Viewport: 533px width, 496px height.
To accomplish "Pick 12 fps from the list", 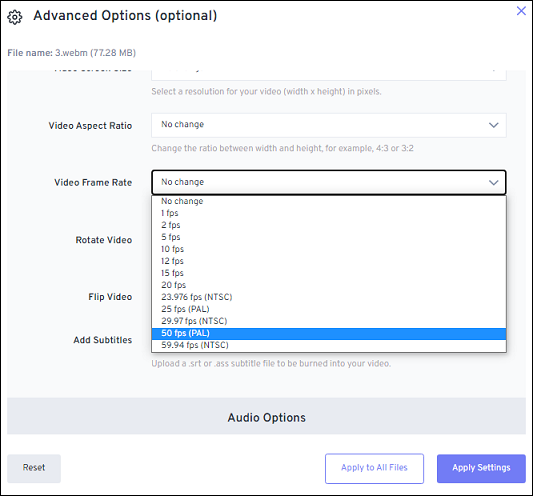I will coord(329,261).
